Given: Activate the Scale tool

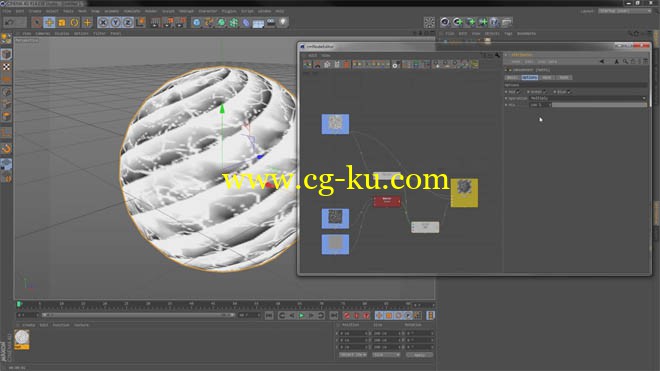Looking at the screenshot, I should tap(62, 22).
